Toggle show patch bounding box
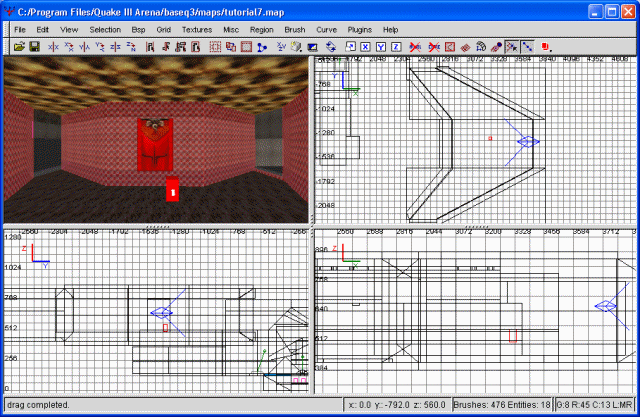Image resolution: width=640 pixels, height=417 pixels. click(x=449, y=47)
